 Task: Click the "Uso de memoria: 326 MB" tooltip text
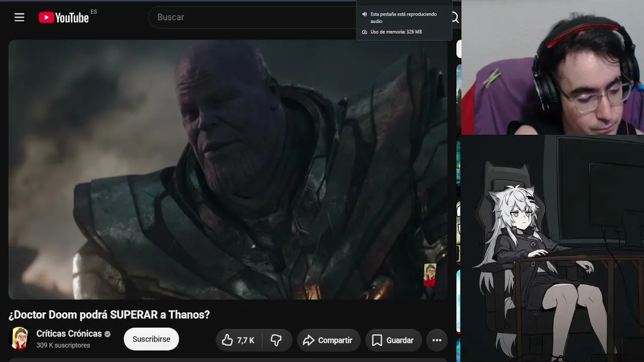tap(396, 32)
